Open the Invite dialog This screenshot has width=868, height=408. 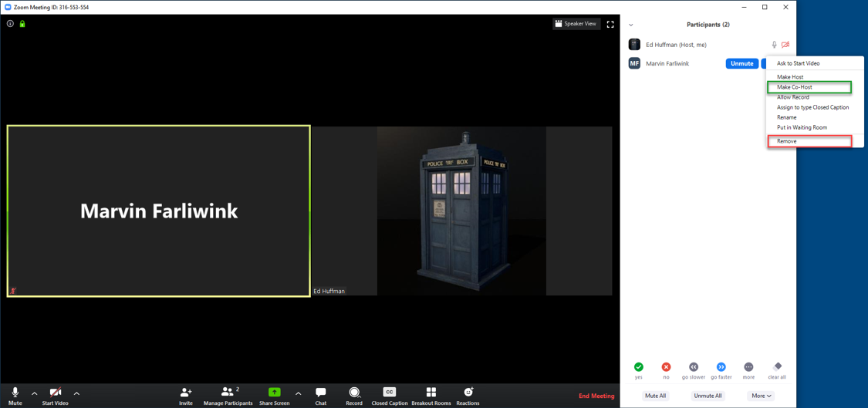point(186,396)
